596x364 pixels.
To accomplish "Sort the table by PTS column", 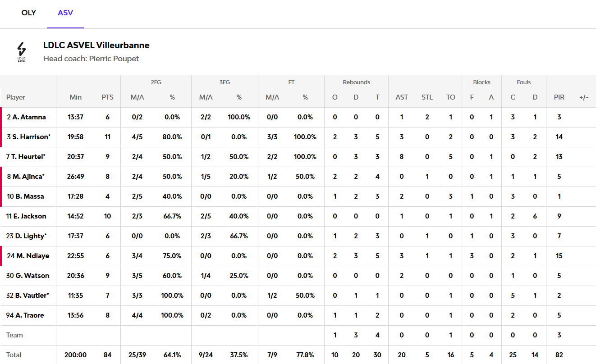I will tap(108, 97).
